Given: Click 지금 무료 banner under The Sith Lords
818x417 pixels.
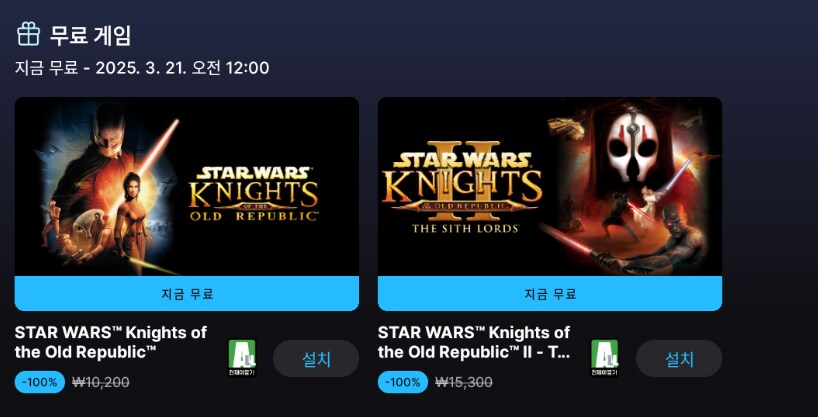Looking at the screenshot, I should pyautogui.click(x=549, y=294).
